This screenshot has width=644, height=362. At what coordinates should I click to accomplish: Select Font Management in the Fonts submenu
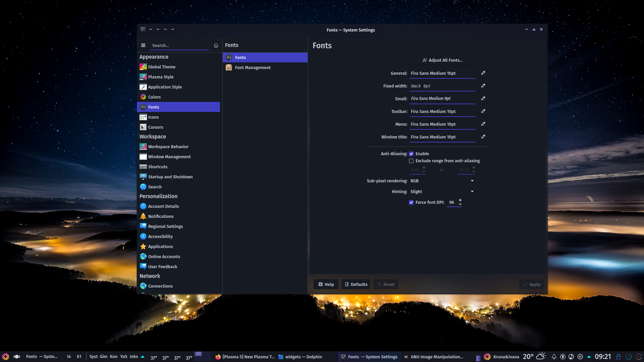[x=265, y=68]
